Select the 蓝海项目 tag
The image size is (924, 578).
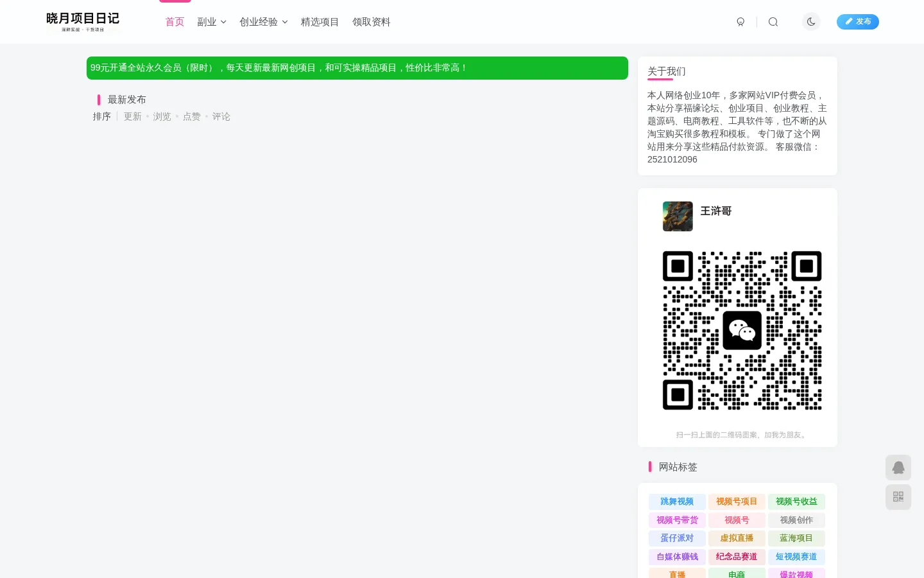[x=796, y=538]
